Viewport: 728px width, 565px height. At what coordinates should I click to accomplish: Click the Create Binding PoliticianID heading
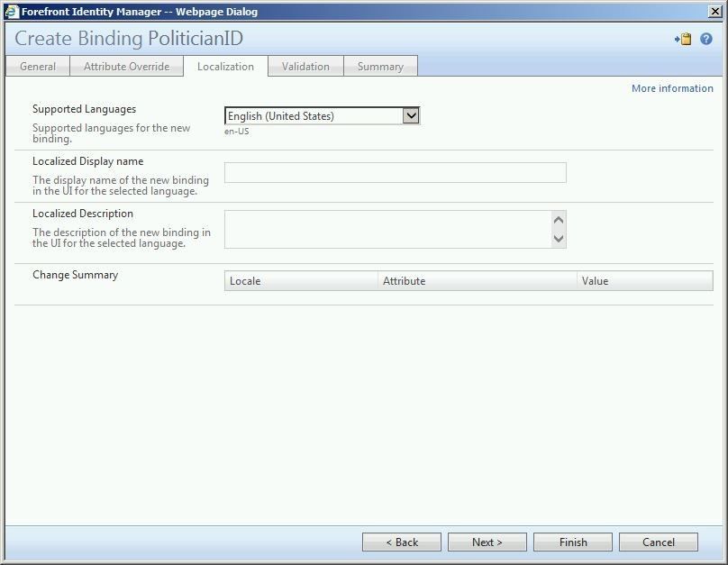click(x=129, y=39)
